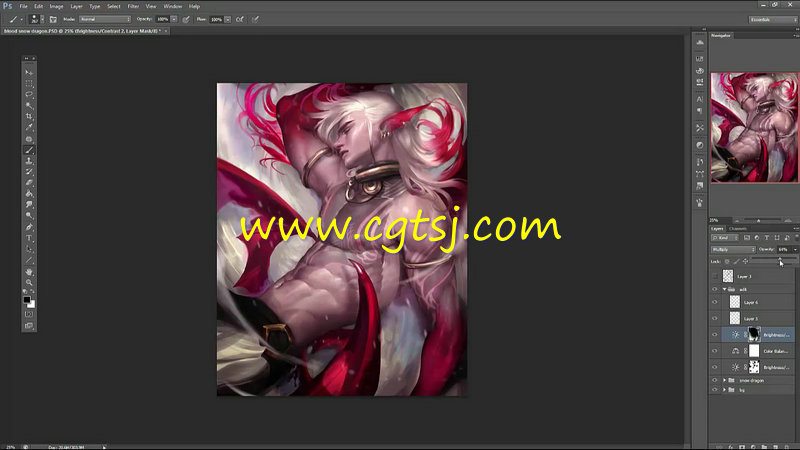The height and width of the screenshot is (450, 800).
Task: Open Essentials workspace dropdown
Action: (x=773, y=19)
